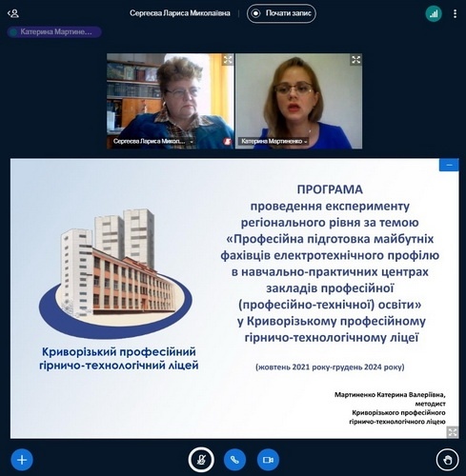This screenshot has height=476, width=466.
Task: Click the 'Сергеєва Лариса Миколаївна' room title
Action: pyautogui.click(x=180, y=13)
